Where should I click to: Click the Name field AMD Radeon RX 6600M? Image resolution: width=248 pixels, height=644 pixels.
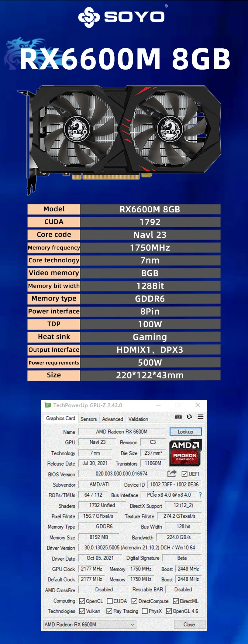tap(122, 432)
